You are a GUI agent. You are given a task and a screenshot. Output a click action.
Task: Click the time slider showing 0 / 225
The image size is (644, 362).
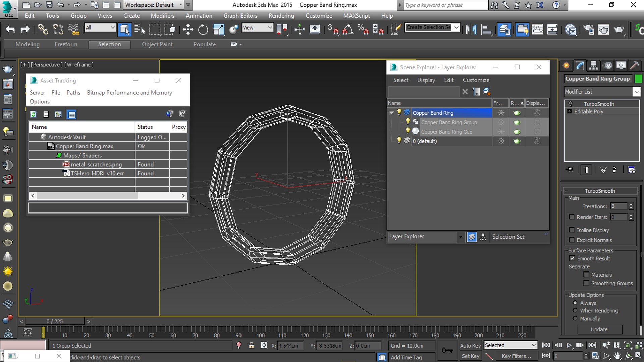point(55,321)
